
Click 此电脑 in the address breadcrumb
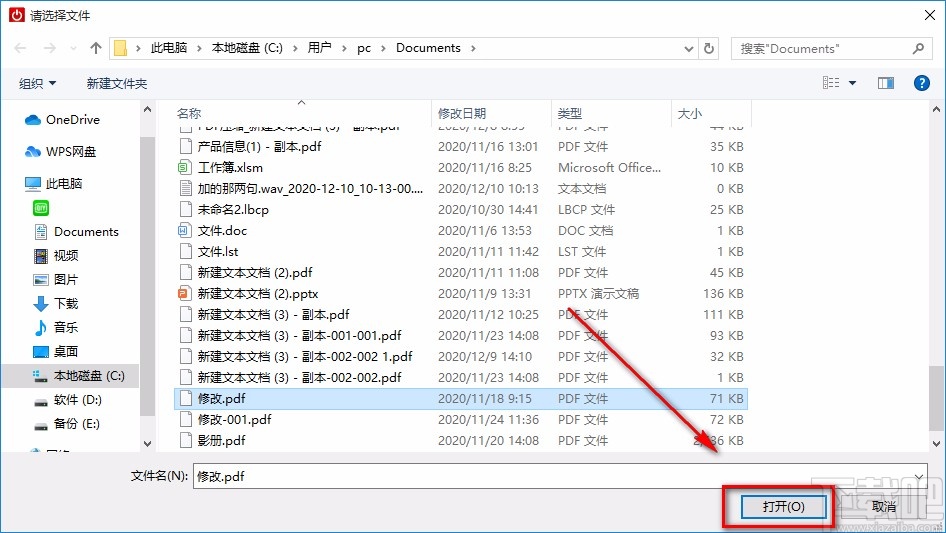169,48
